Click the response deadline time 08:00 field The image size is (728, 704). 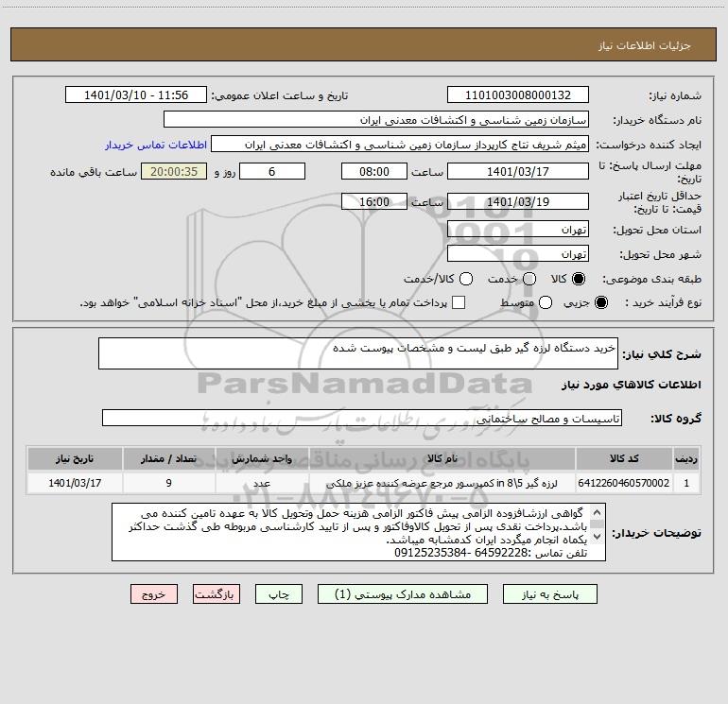tap(374, 171)
